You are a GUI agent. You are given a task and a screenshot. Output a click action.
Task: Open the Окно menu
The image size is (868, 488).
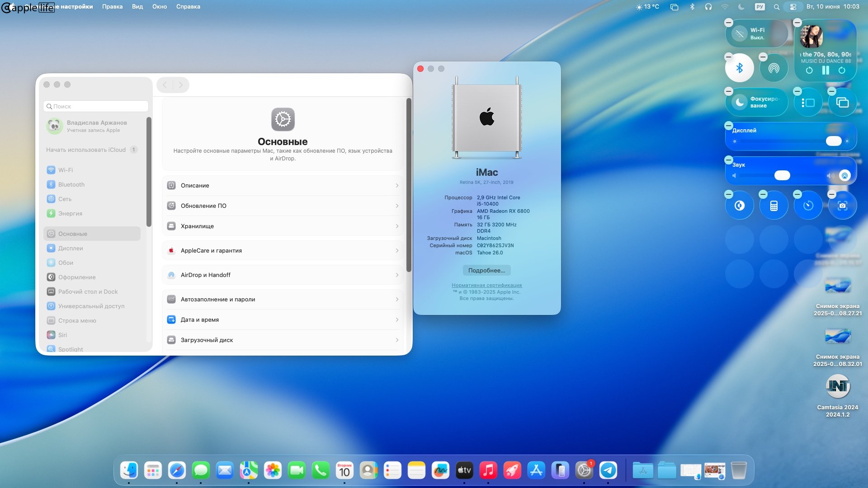coord(160,7)
